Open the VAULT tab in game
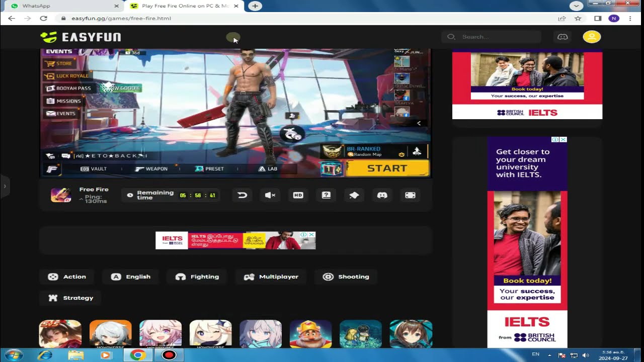Screen dimensions: 644x362 [x=94, y=169]
